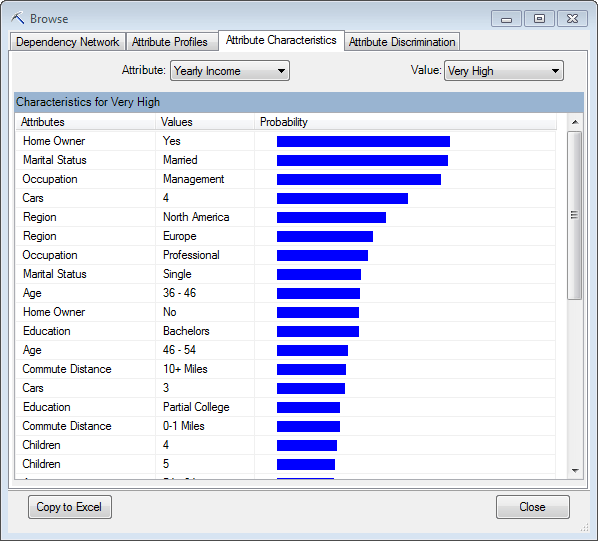Open the Very High value dropdown
This screenshot has height=541, width=598.
coord(503,71)
